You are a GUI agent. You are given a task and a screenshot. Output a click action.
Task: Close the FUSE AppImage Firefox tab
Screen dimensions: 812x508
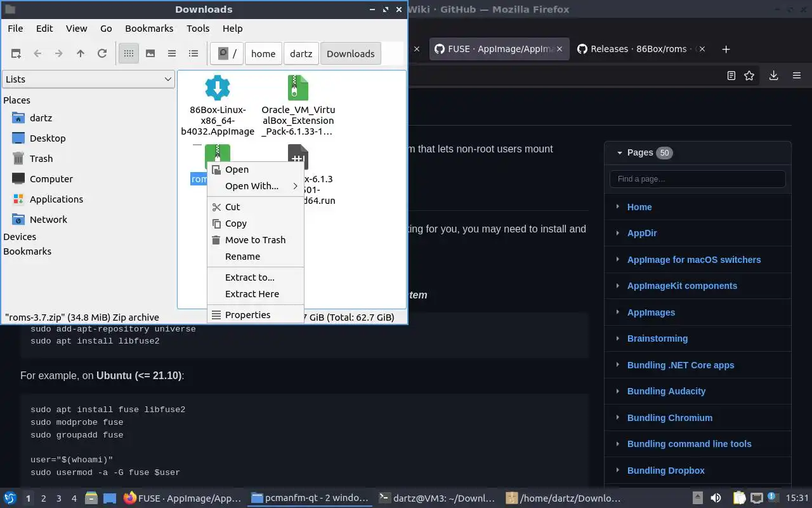coord(560,49)
